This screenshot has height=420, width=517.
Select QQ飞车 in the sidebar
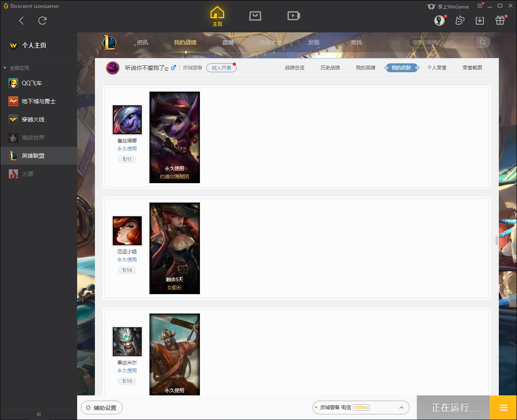tap(38, 83)
